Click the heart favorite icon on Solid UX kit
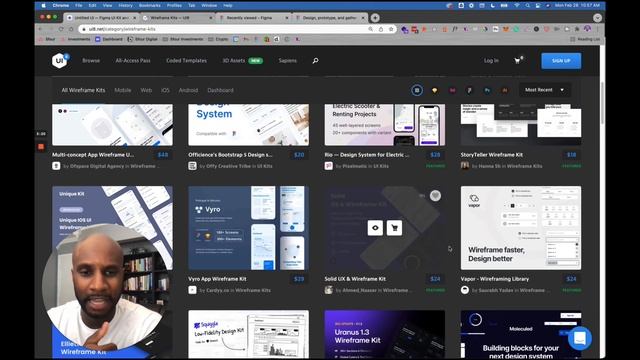 (436, 196)
